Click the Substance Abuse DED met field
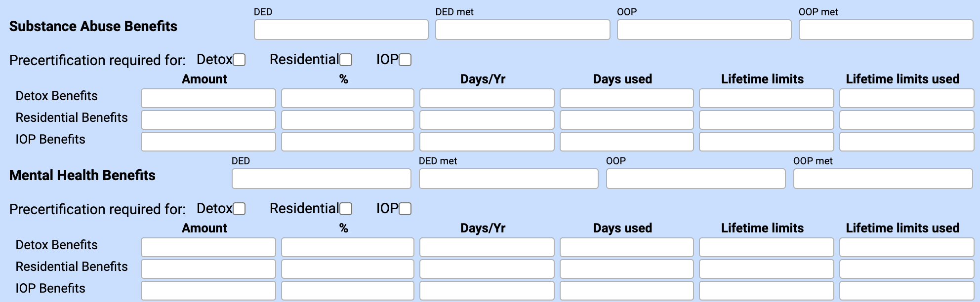 (x=522, y=29)
